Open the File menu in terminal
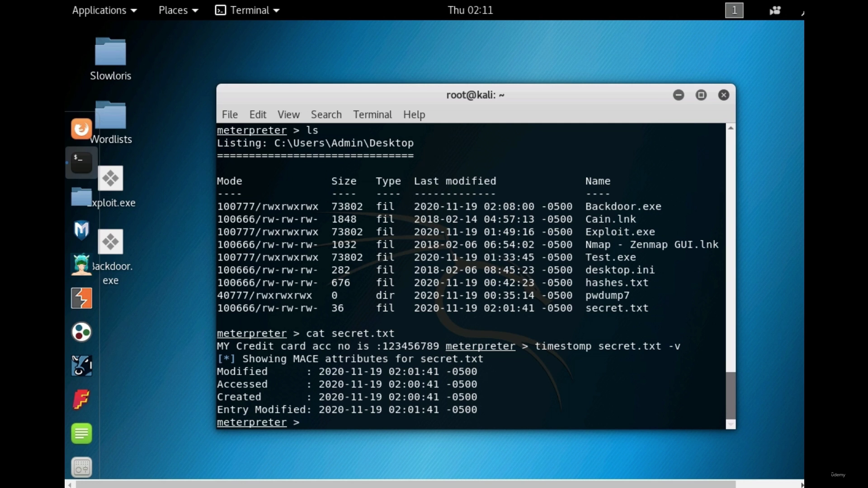This screenshot has width=868, height=488. tap(230, 114)
